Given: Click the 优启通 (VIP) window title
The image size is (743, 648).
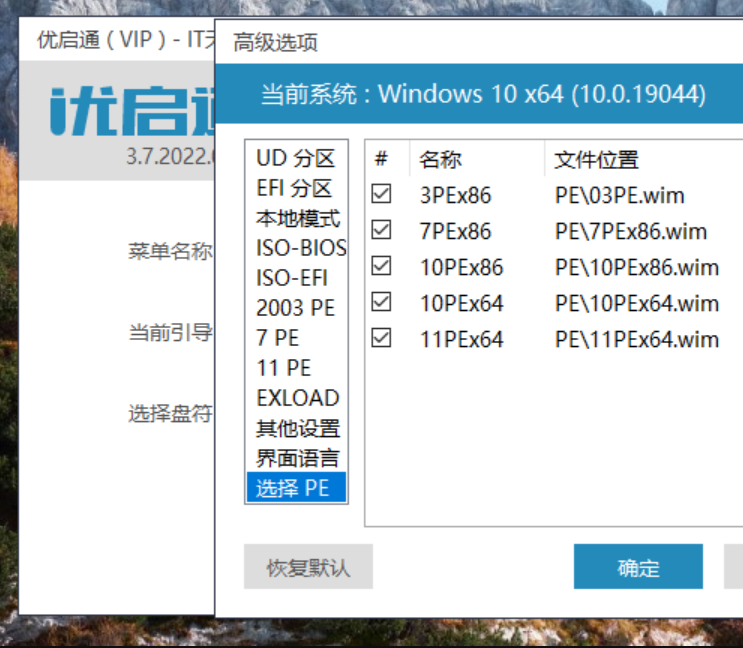Looking at the screenshot, I should (x=126, y=40).
